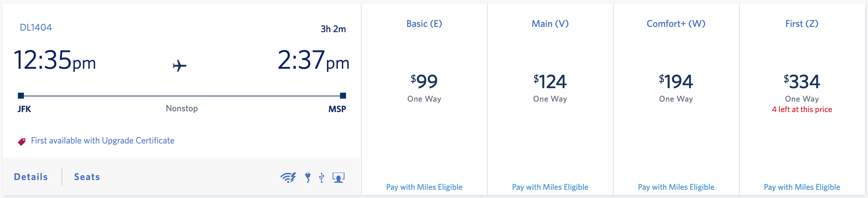The width and height of the screenshot is (868, 198).
Task: Choose the $194 Comfort+ fare
Action: click(x=676, y=82)
